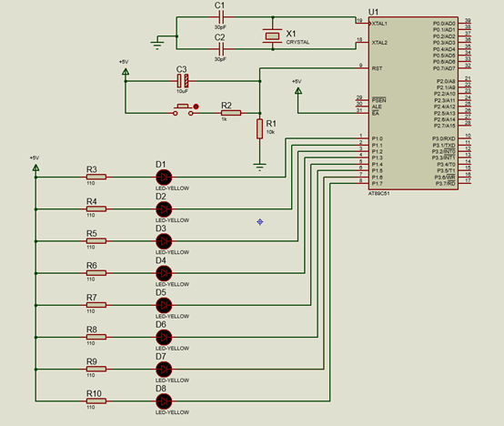Click the RST pin 9 on U1

(x=362, y=68)
